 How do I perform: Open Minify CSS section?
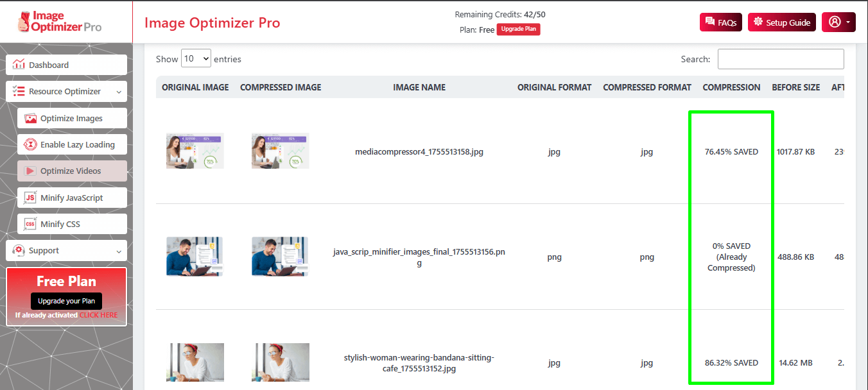coord(72,224)
